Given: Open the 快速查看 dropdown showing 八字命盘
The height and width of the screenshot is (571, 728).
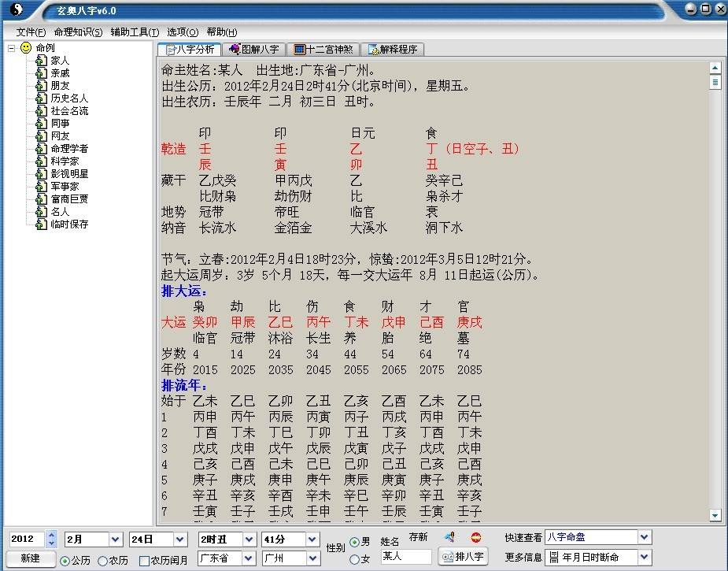Looking at the screenshot, I should click(x=645, y=537).
